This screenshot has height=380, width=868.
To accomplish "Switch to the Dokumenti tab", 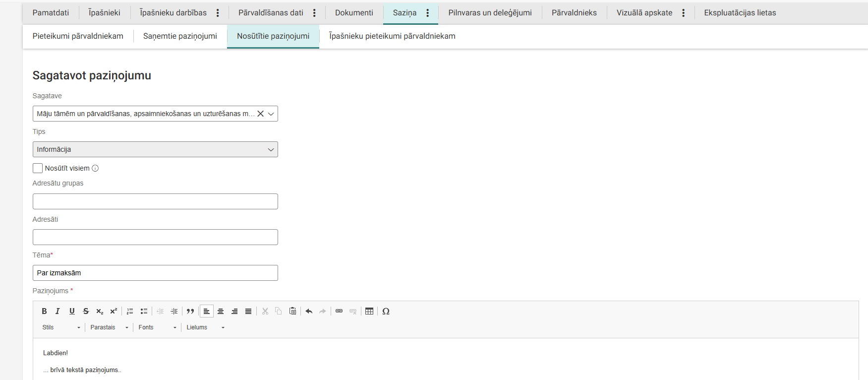I will [354, 13].
